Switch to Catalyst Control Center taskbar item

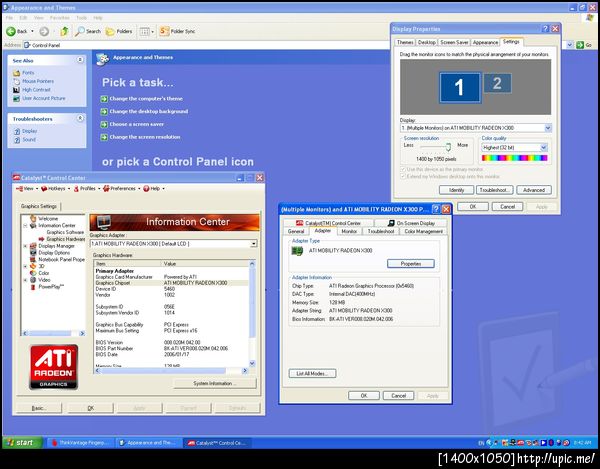pyautogui.click(x=217, y=443)
